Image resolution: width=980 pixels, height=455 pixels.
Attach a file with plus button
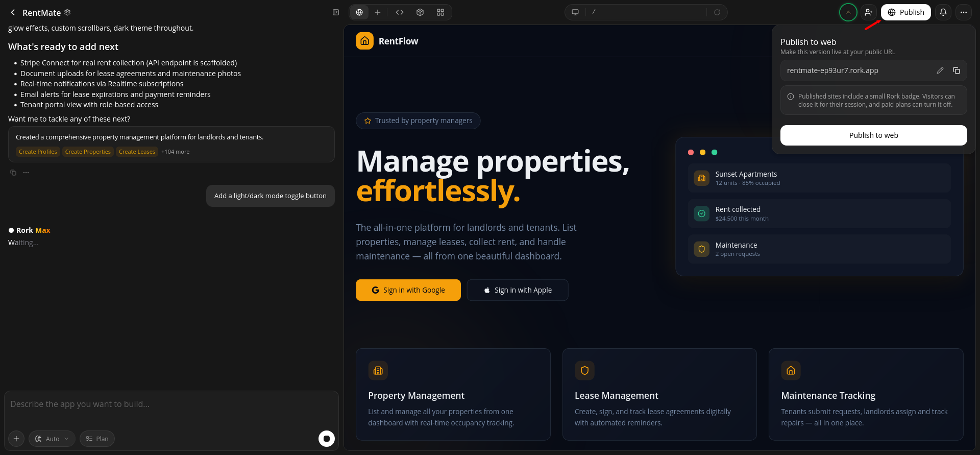[x=16, y=439]
